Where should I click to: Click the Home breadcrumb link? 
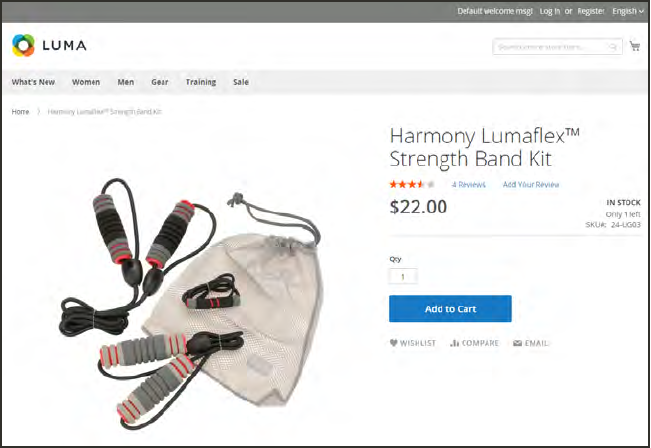tap(20, 112)
